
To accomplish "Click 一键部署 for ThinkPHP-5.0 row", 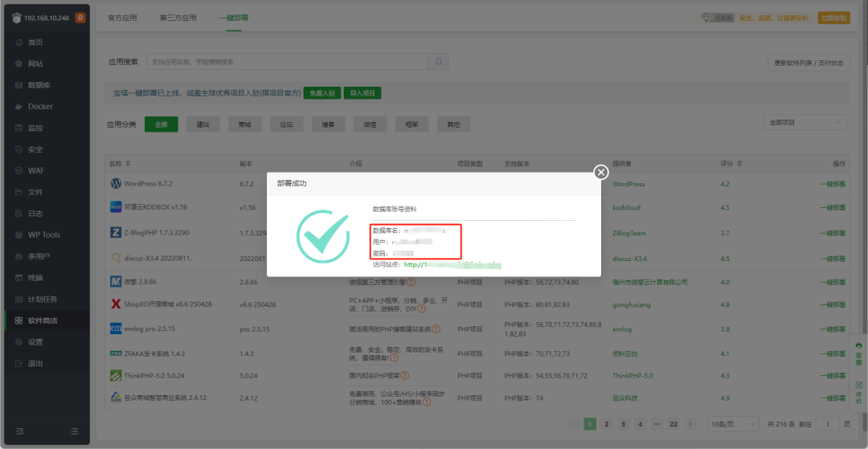I will 833,375.
